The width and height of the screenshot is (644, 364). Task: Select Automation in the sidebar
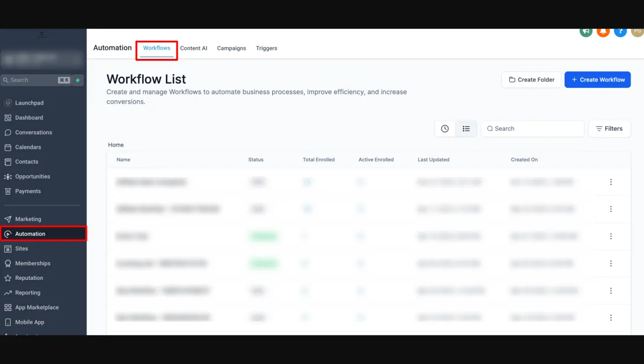[x=43, y=234]
